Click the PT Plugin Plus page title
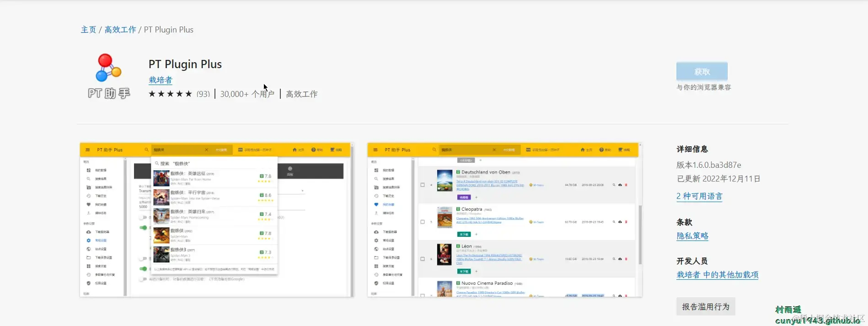Viewport: 868px width, 326px height. pos(185,64)
